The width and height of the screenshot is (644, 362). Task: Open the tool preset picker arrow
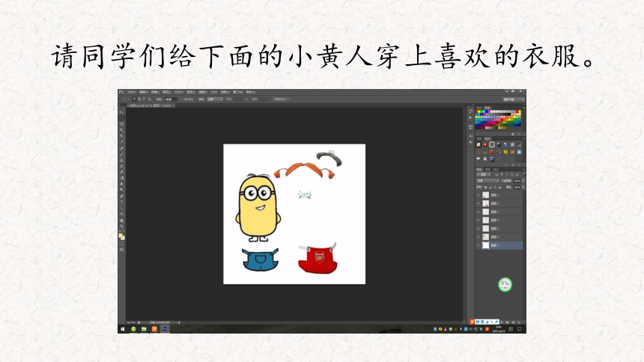129,99
